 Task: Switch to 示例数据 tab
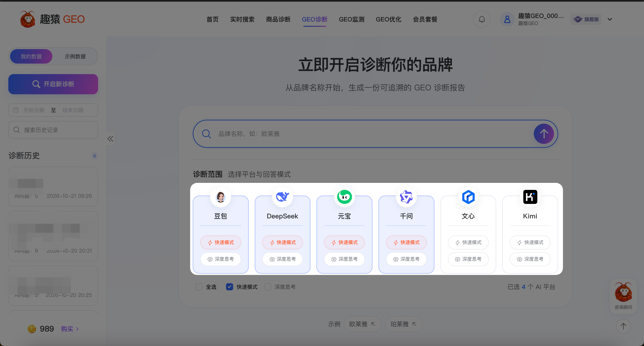(75, 57)
